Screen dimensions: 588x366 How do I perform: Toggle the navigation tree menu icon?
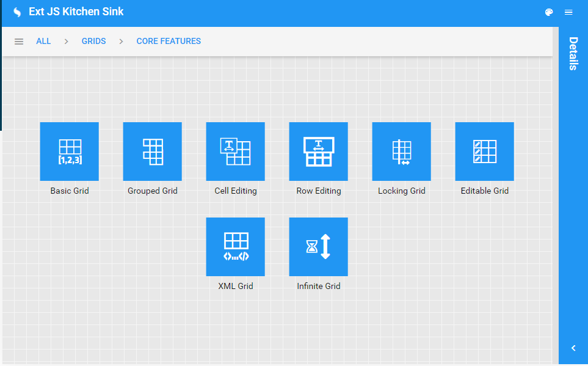(19, 42)
